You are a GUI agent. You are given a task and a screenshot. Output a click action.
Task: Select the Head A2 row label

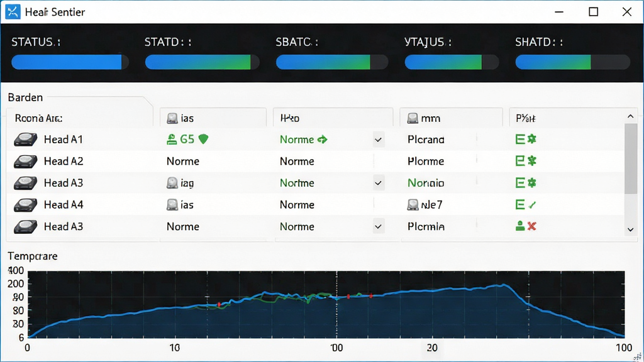[x=64, y=162]
